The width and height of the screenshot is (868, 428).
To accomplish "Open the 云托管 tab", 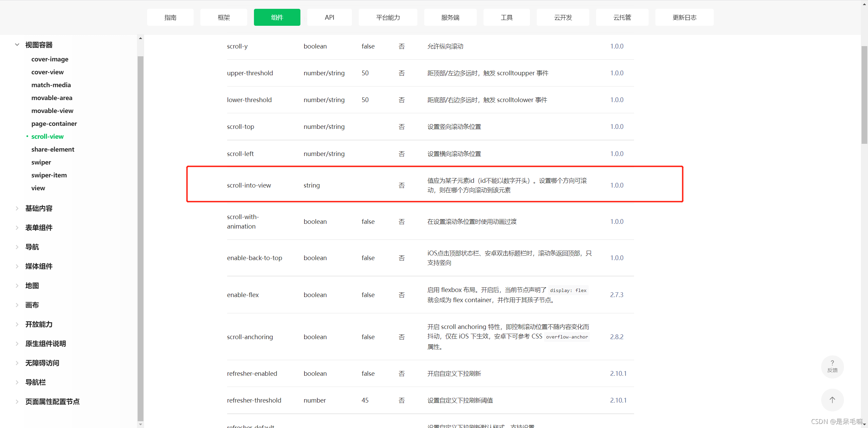I will click(622, 17).
